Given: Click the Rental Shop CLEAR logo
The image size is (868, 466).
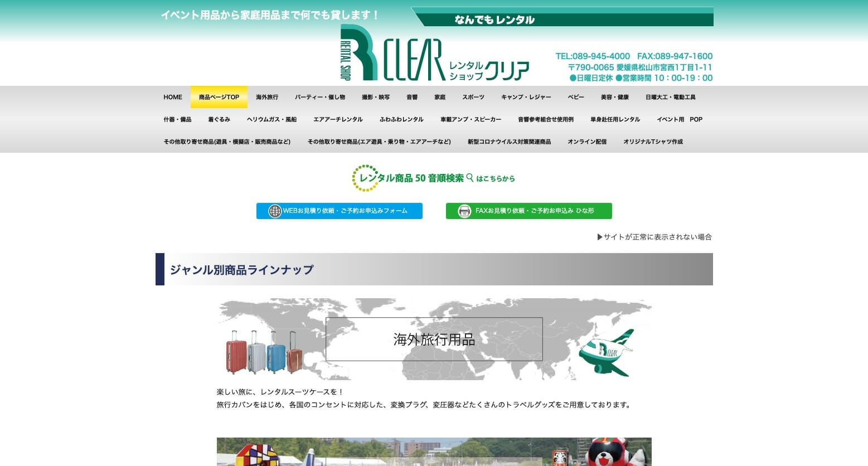Looking at the screenshot, I should [x=434, y=53].
